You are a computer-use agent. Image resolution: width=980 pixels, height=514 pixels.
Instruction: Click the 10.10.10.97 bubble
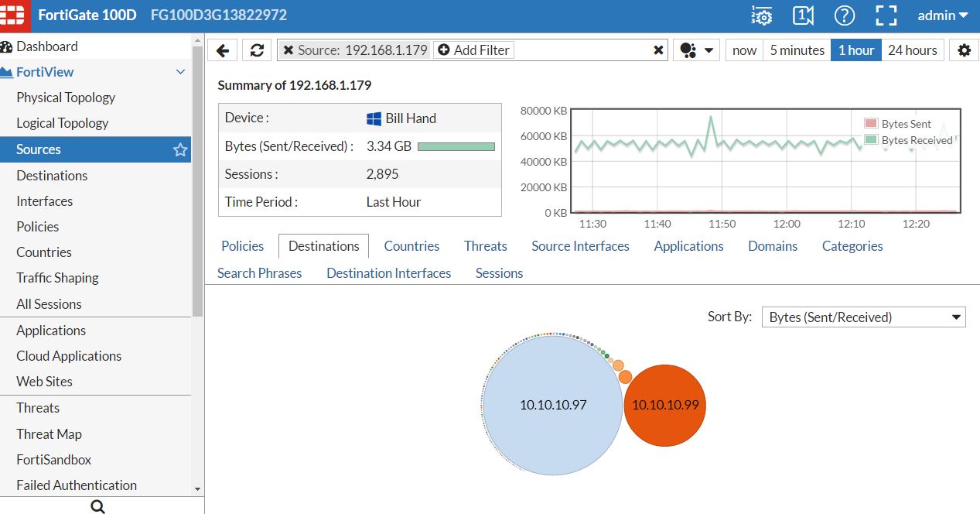tap(552, 405)
